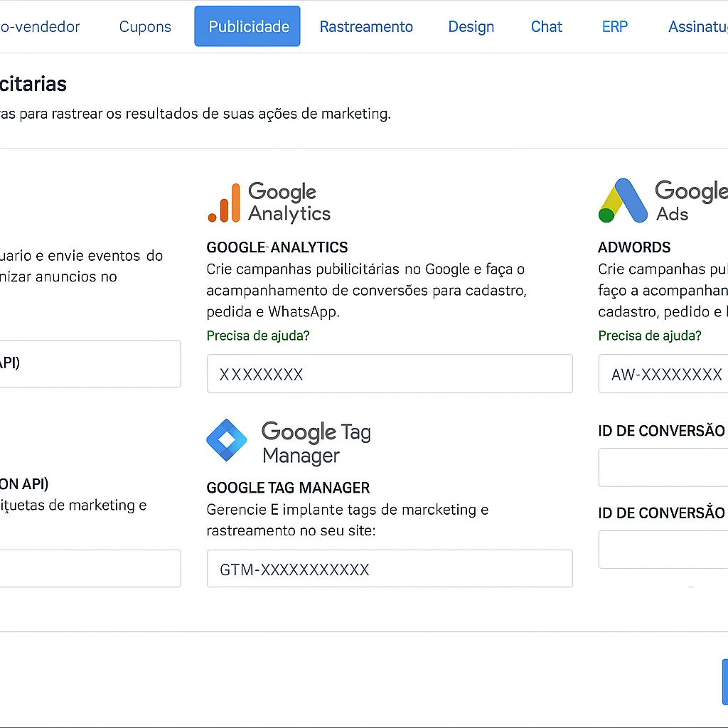This screenshot has width=728, height=728.
Task: Open the o-vendedor tab
Action: click(x=40, y=26)
